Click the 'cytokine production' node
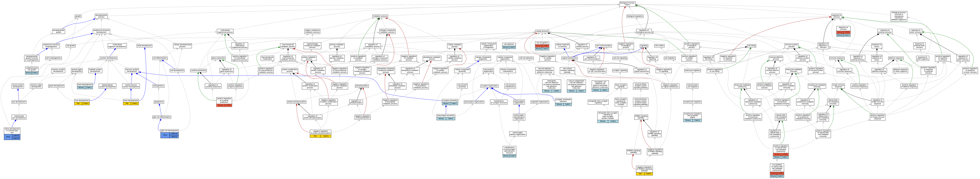 pos(198,71)
